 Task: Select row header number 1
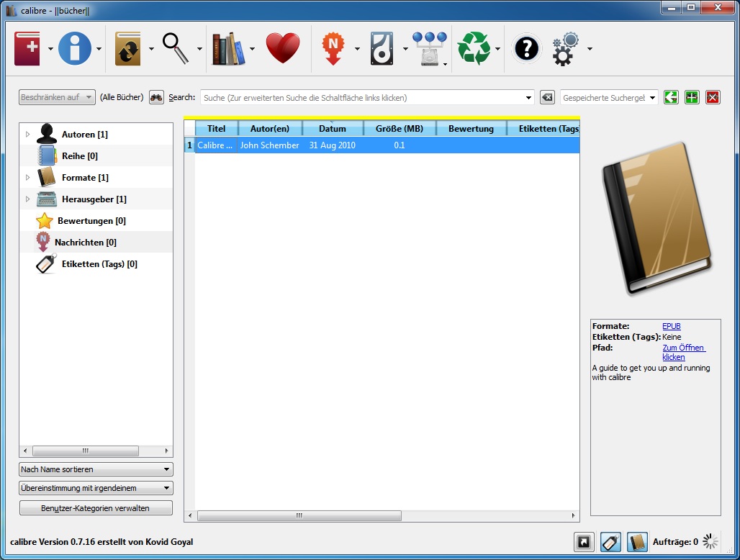[x=190, y=145]
